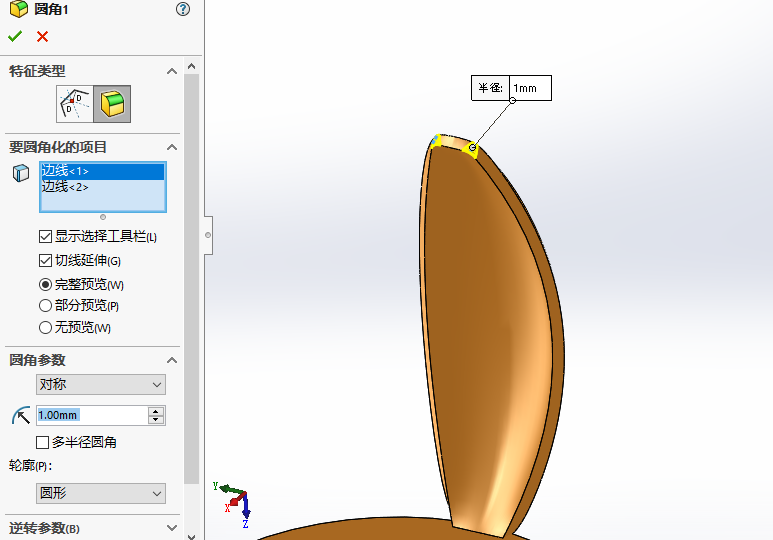Click the radius arc icon
Screen dimensions: 773x540
pyautogui.click(x=20, y=415)
